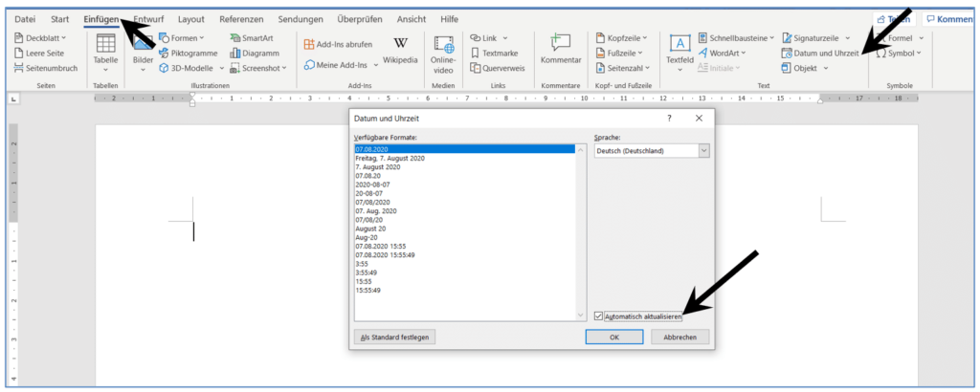The height and width of the screenshot is (392, 980).
Task: Open the Kopfzeile header menu
Action: 622,38
